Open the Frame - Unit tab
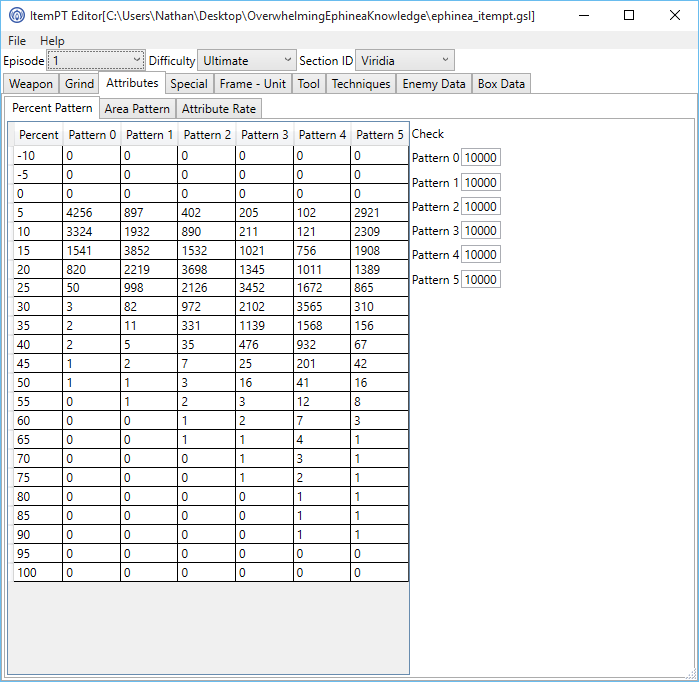The image size is (699, 682). pos(252,84)
